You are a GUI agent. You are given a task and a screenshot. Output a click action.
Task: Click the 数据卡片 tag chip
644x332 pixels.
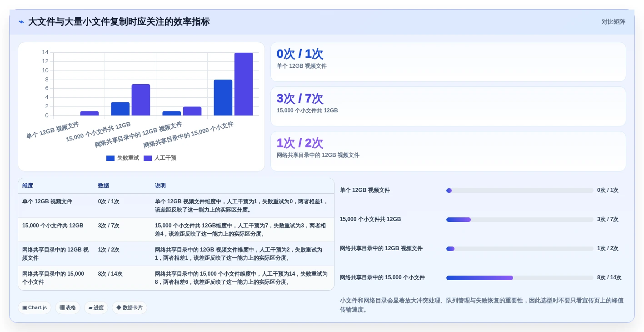point(130,308)
